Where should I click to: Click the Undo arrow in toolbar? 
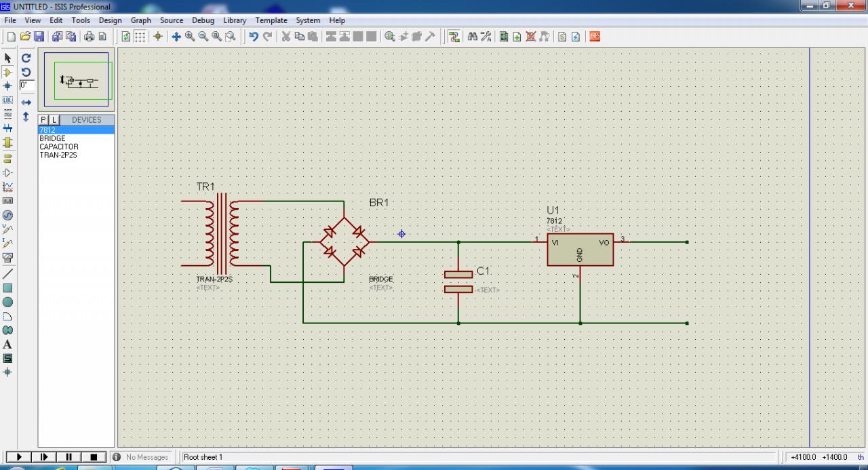[254, 37]
